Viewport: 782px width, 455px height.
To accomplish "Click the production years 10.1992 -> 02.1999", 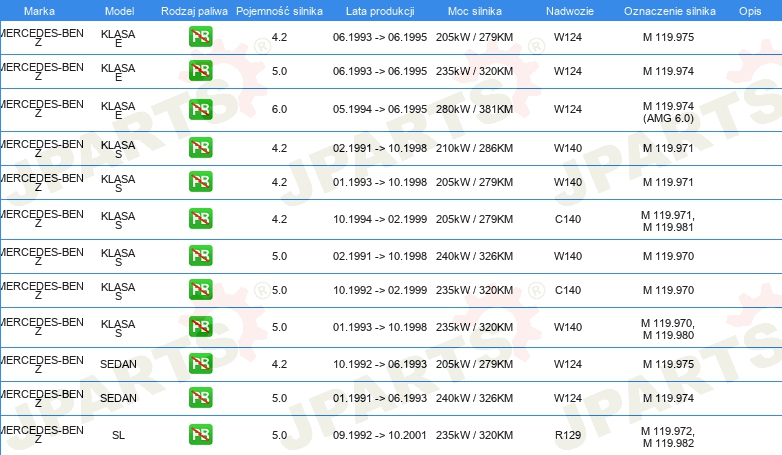I will click(x=380, y=290).
